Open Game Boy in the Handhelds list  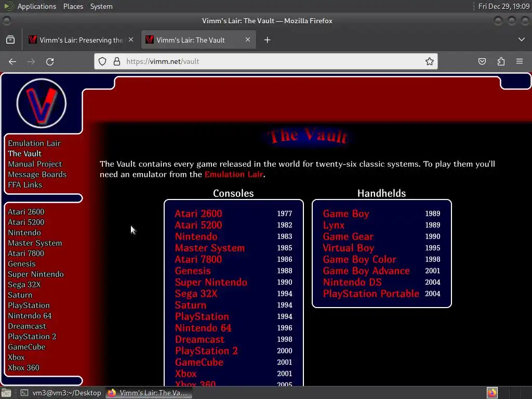[x=345, y=214]
